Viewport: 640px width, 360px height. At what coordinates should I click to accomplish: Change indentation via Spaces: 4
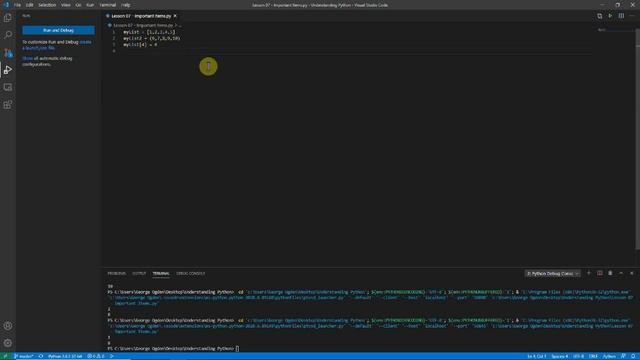pos(560,356)
